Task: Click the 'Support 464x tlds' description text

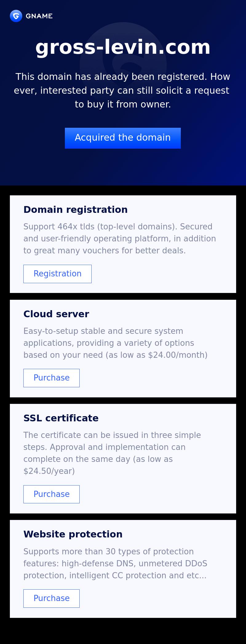Action: pyautogui.click(x=120, y=239)
